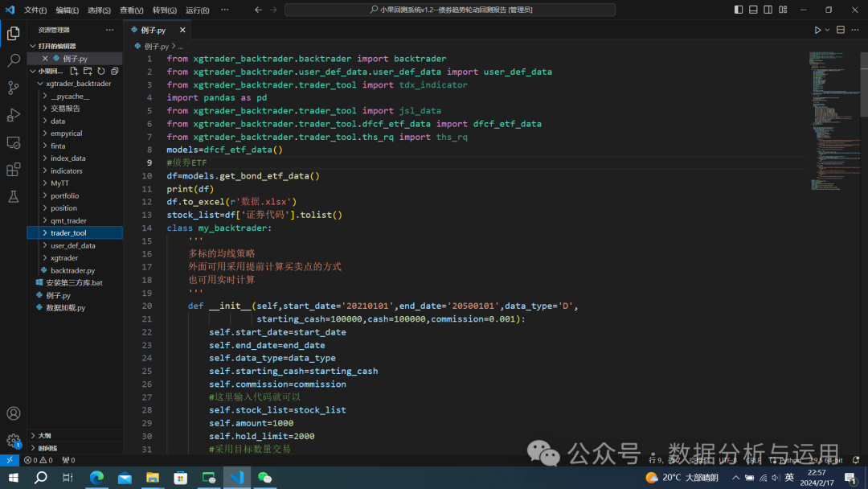Image resolution: width=868 pixels, height=489 pixels.
Task: Open the Extensions view
Action: 14,170
